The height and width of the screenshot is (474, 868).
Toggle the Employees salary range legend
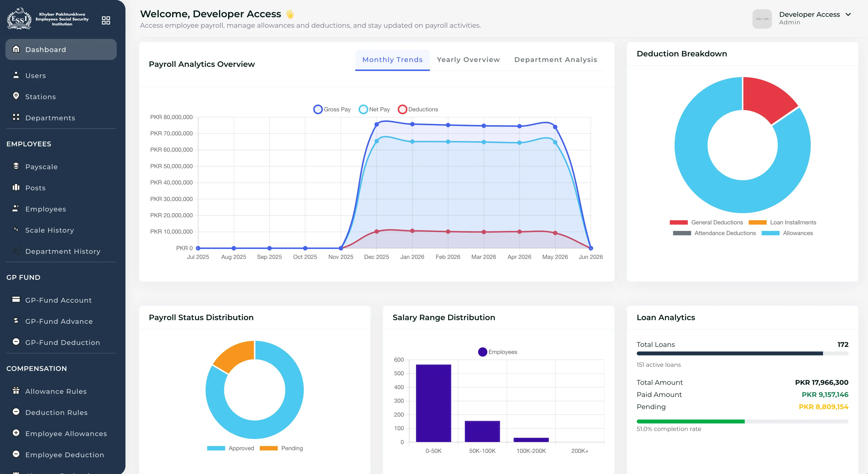497,352
